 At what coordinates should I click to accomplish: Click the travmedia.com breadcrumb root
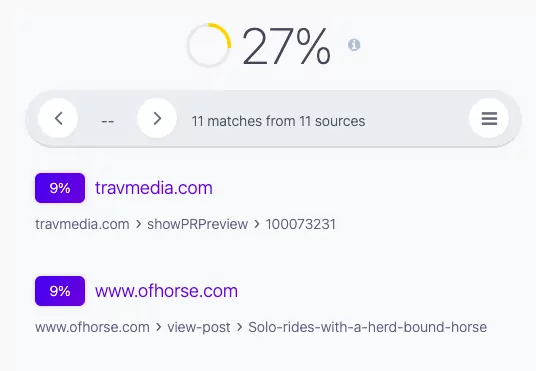click(82, 224)
